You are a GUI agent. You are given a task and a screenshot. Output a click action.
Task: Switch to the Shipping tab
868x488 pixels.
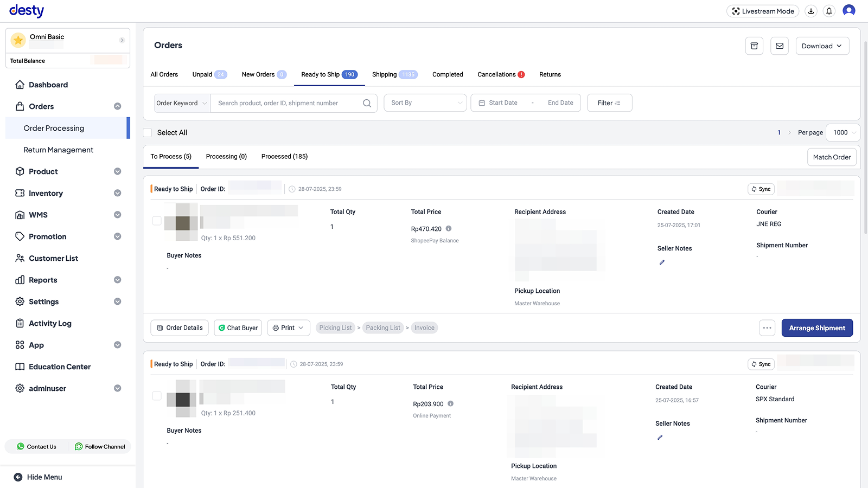385,74
